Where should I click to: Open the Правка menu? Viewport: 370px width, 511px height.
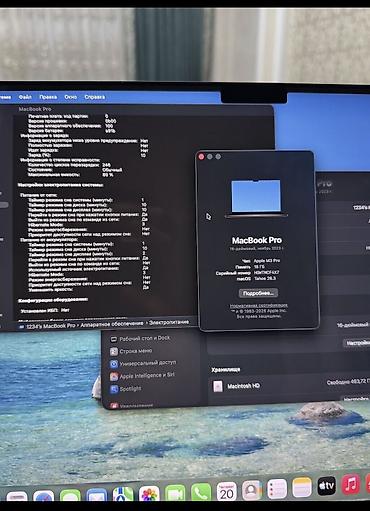tap(48, 97)
